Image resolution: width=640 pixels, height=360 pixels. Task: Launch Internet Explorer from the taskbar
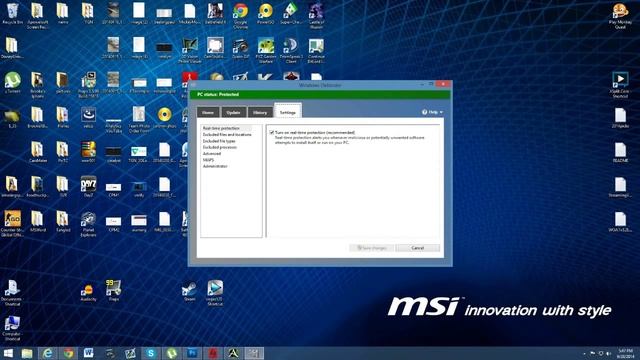tap(48, 353)
